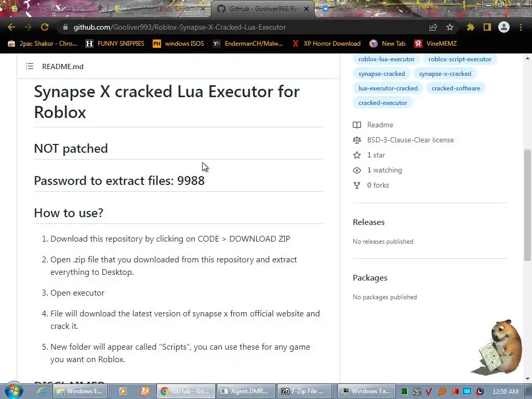Select the GitHub Gooliver993 tab
This screenshot has height=399, width=532.
(263, 9)
